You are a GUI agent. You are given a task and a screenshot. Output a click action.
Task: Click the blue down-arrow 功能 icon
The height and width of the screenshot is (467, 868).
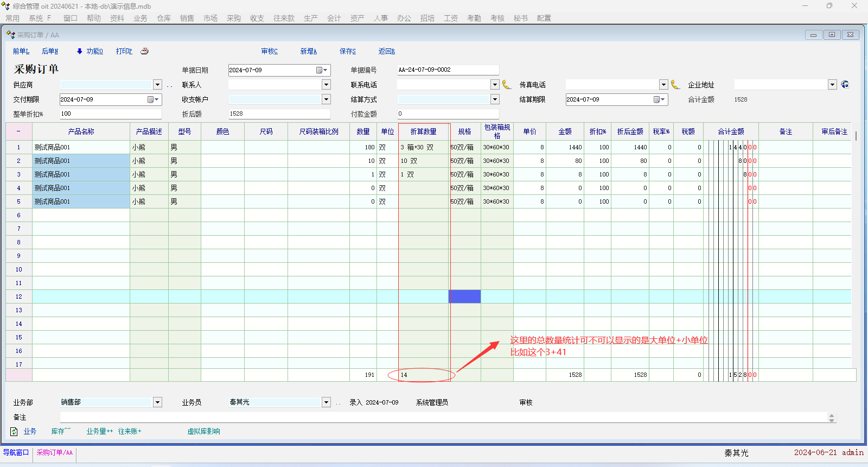79,51
